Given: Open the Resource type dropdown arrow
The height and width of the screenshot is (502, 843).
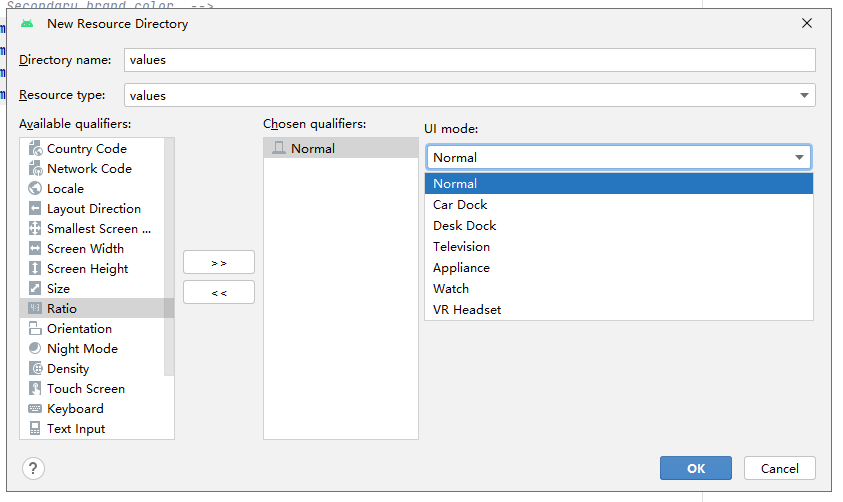Looking at the screenshot, I should [804, 95].
